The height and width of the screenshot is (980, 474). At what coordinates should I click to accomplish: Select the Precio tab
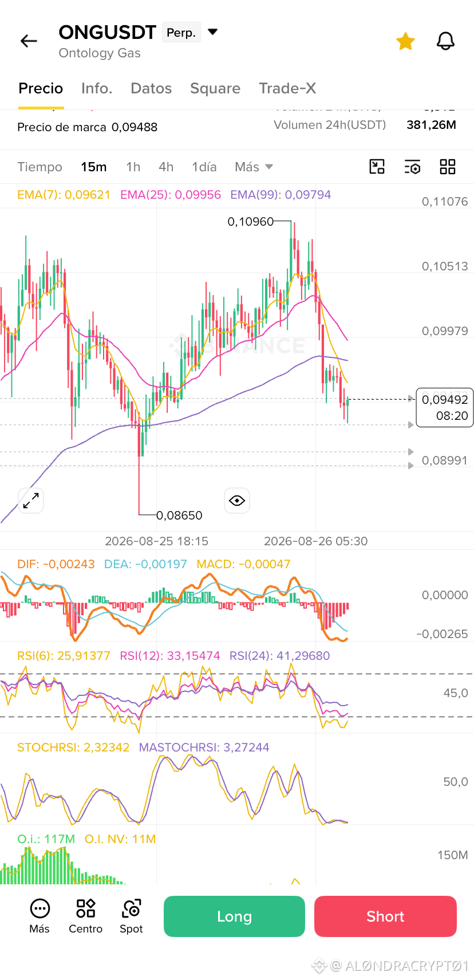[41, 88]
